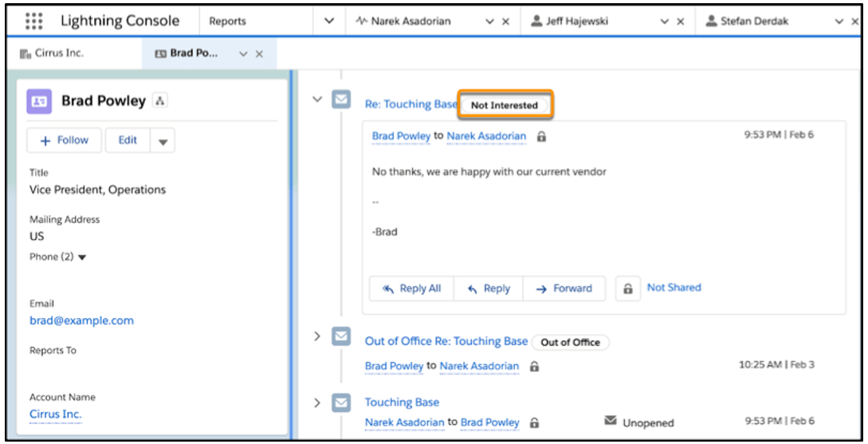This screenshot has height=444, width=868.
Task: Open the Reports navigation dropdown chevron
Action: (x=329, y=21)
